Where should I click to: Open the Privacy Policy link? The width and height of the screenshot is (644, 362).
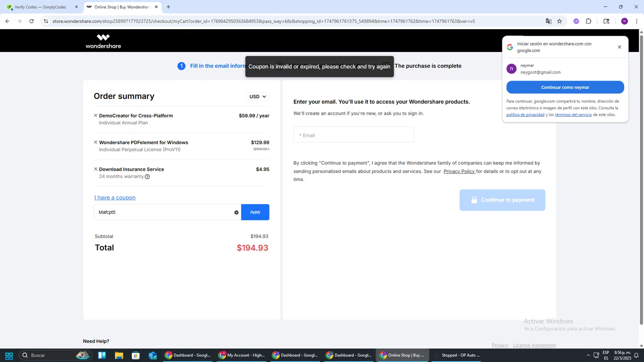point(459,171)
